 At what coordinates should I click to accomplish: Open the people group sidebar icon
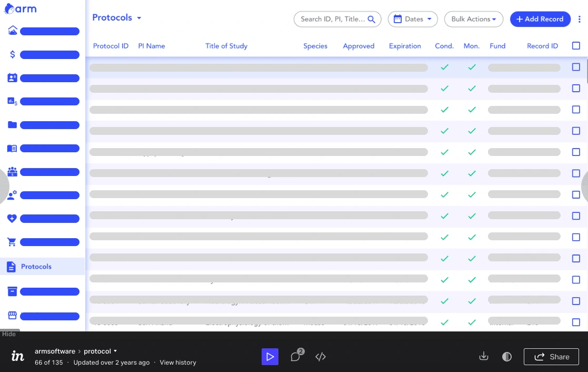pos(13,172)
